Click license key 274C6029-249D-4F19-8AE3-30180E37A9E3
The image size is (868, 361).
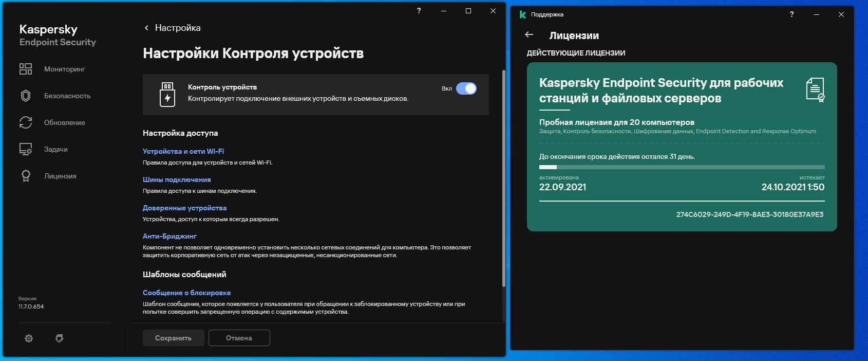pos(750,214)
